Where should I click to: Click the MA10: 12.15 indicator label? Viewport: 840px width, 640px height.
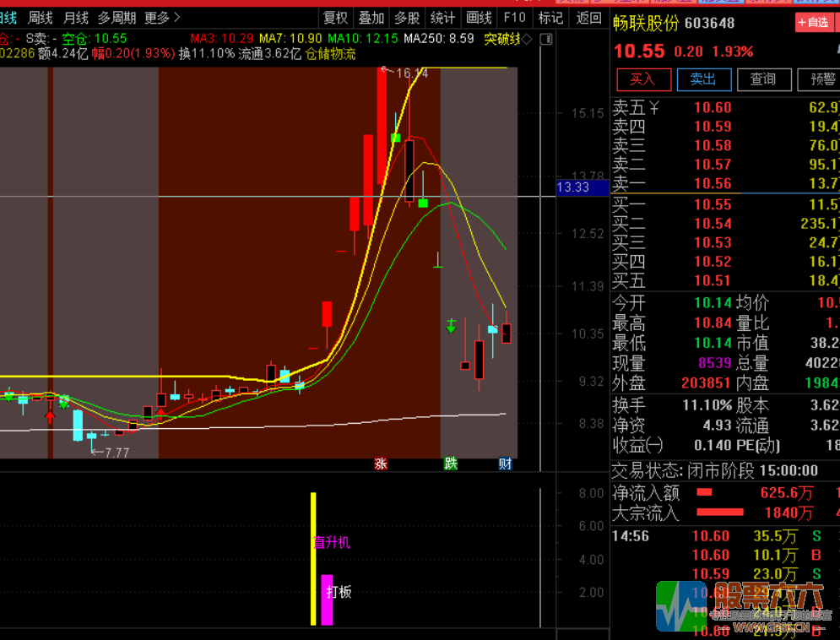(x=363, y=39)
